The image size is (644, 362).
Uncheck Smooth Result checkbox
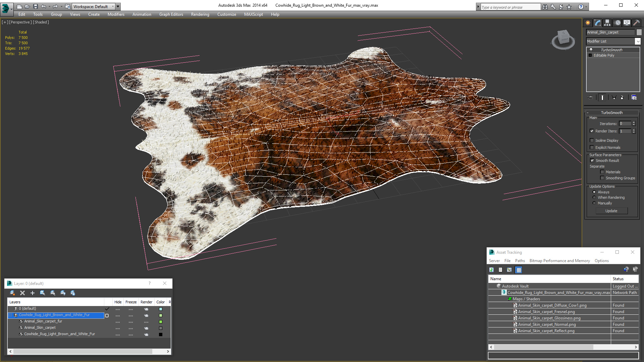click(x=592, y=161)
